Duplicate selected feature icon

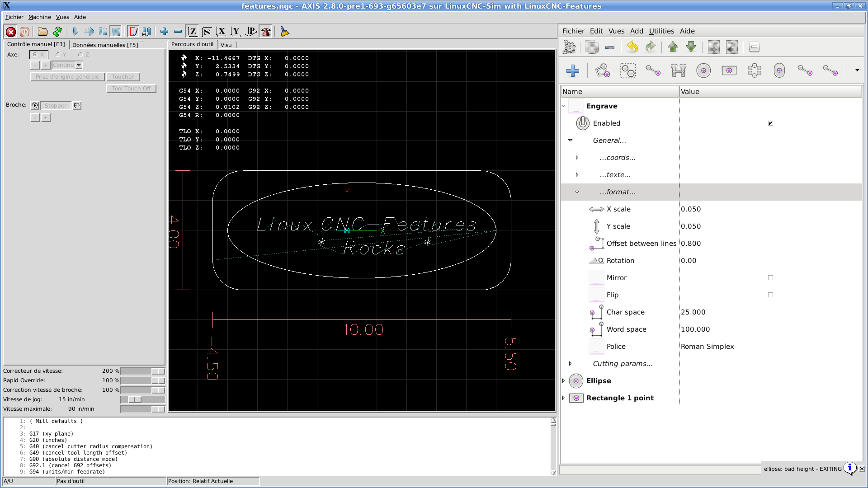pyautogui.click(x=592, y=47)
